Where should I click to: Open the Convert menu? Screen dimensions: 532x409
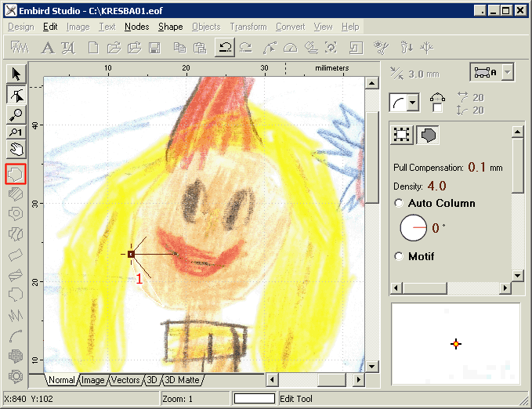pyautogui.click(x=291, y=27)
